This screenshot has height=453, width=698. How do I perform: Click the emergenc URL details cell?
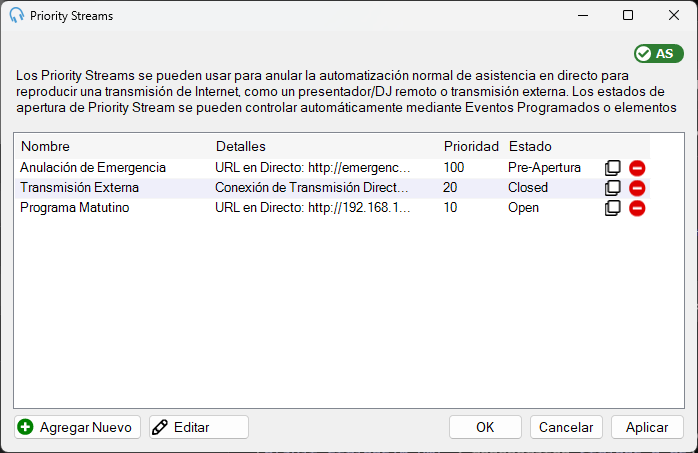click(x=312, y=168)
